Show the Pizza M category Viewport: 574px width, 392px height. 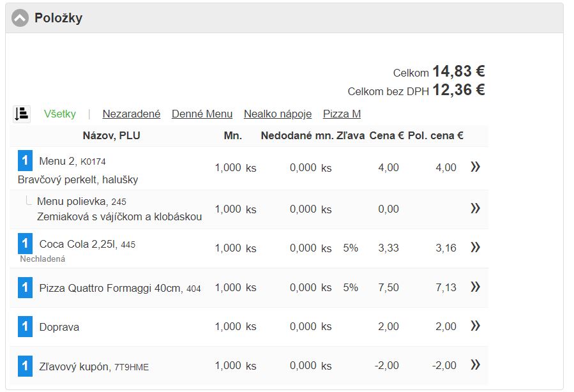tap(342, 114)
